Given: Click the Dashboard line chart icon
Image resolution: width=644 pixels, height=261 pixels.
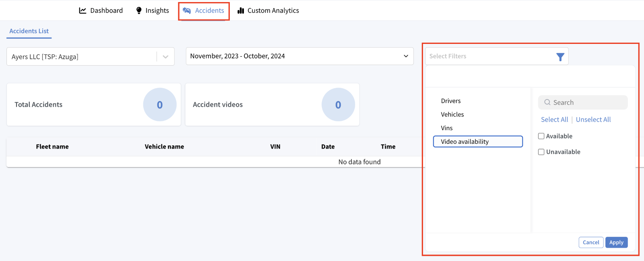Looking at the screenshot, I should click(83, 10).
